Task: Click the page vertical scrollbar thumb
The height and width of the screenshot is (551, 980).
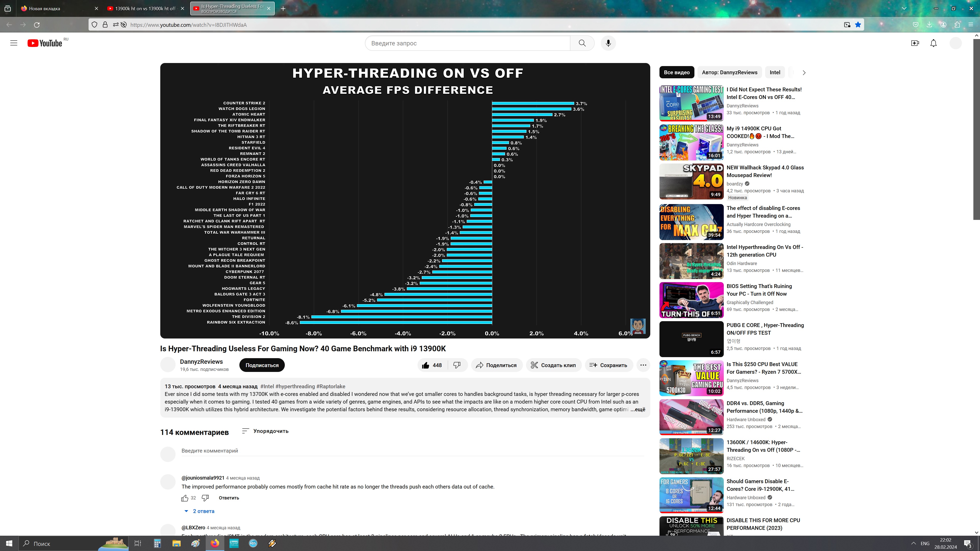Action: click(x=976, y=129)
